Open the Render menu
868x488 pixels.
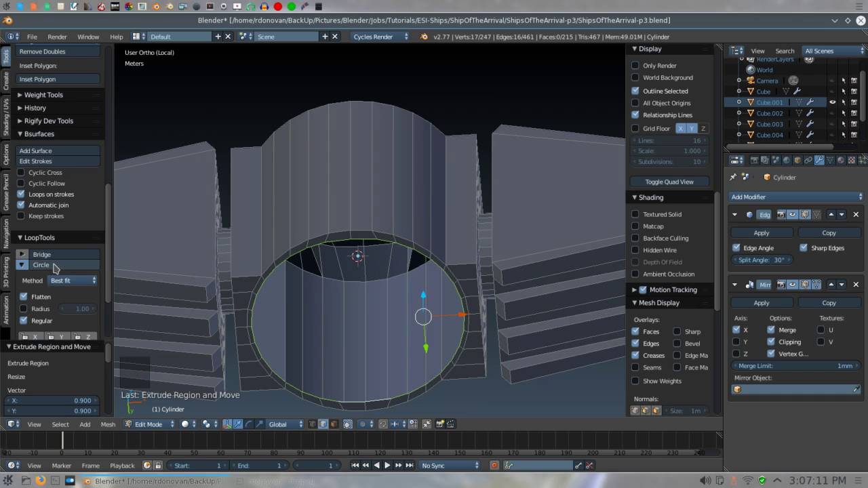57,37
